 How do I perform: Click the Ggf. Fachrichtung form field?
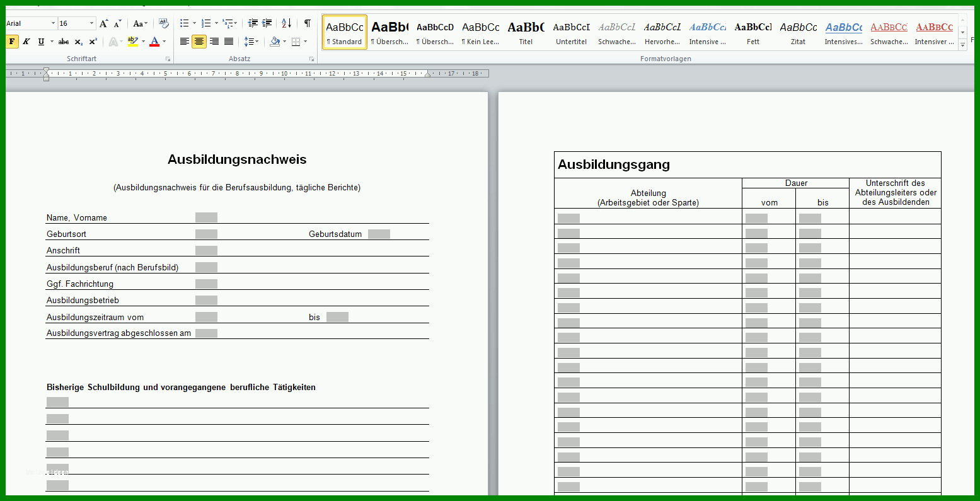(206, 284)
